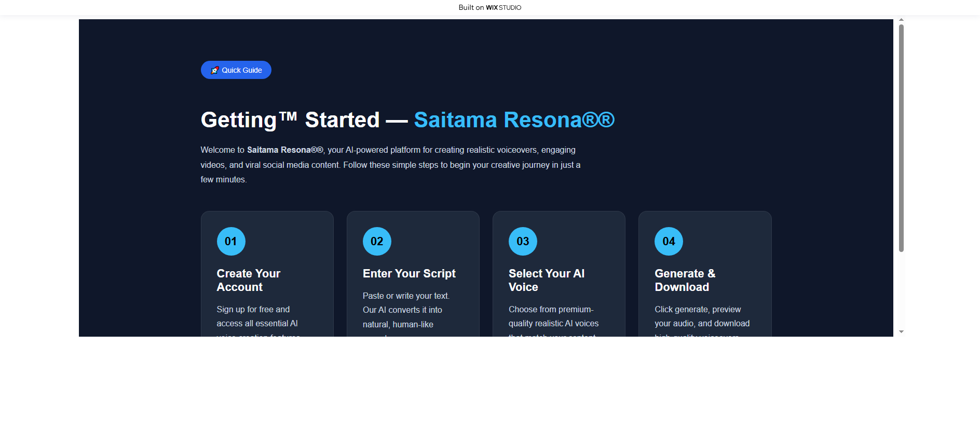Click 'Choose from premium-' description text

551,309
